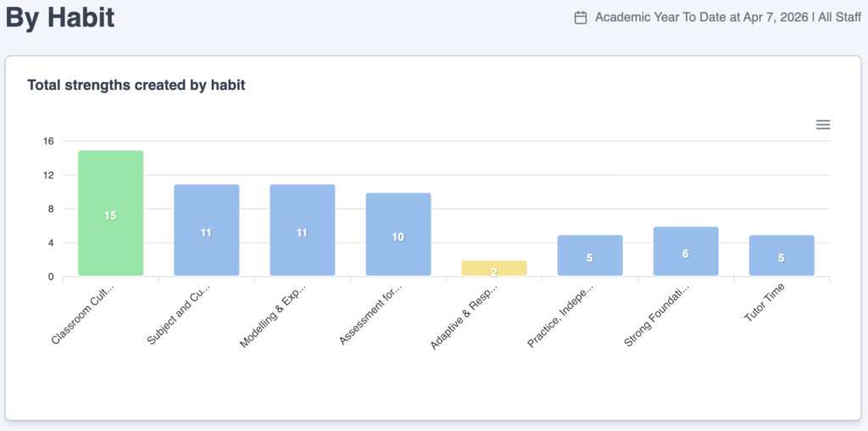
Task: Click the Total strengths created by habit title
Action: [136, 85]
